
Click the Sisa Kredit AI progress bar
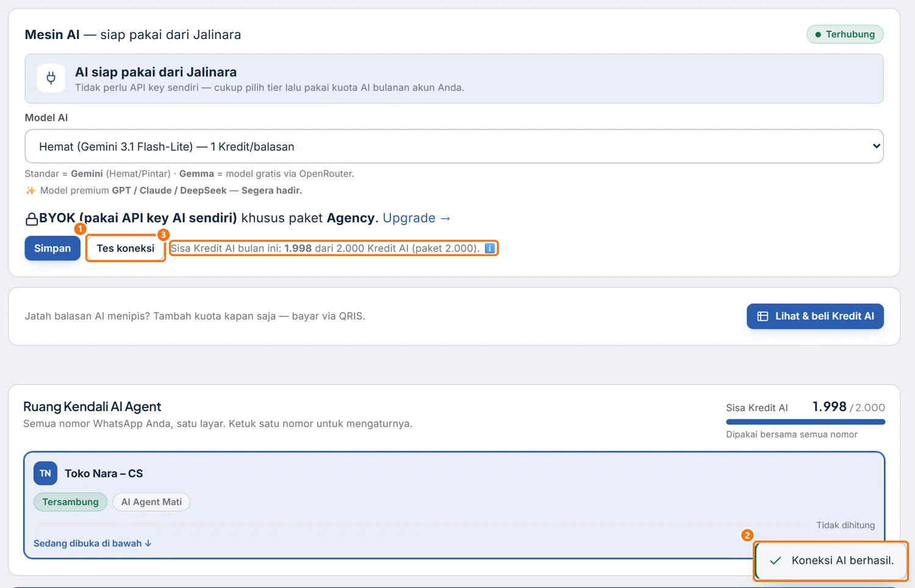coord(805,421)
